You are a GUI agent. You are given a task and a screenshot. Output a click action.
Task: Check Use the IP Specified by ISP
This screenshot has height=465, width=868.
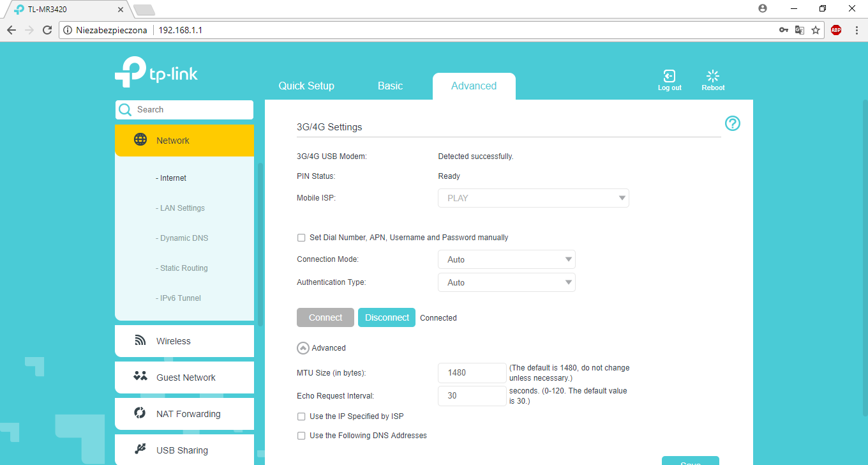pos(301,416)
